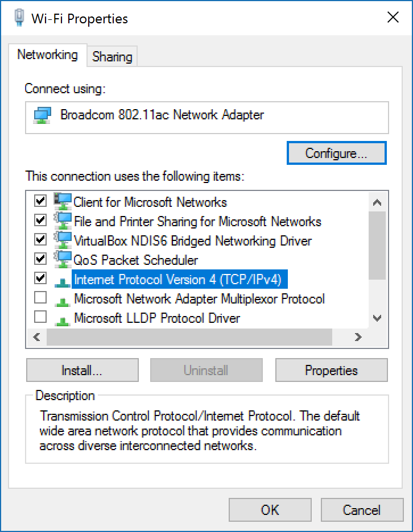This screenshot has width=413, height=532.
Task: Click the Properties button
Action: [x=331, y=370]
